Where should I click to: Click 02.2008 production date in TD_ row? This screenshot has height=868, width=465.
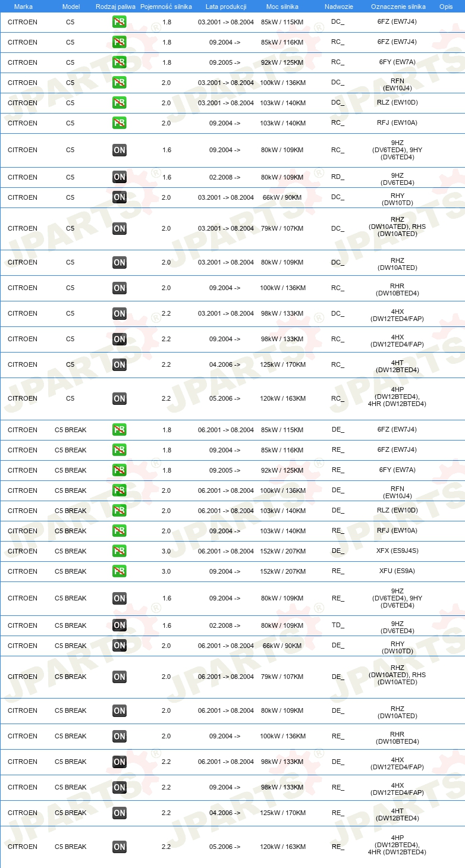225,625
